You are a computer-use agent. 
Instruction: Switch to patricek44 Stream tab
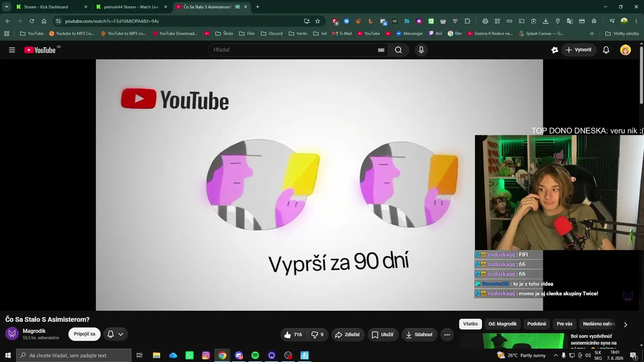[x=131, y=7]
